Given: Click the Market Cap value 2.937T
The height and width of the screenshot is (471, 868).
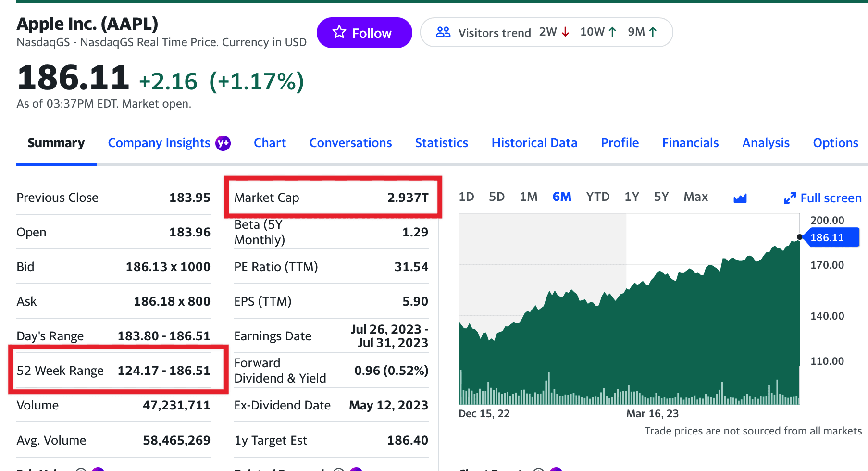Looking at the screenshot, I should [408, 198].
